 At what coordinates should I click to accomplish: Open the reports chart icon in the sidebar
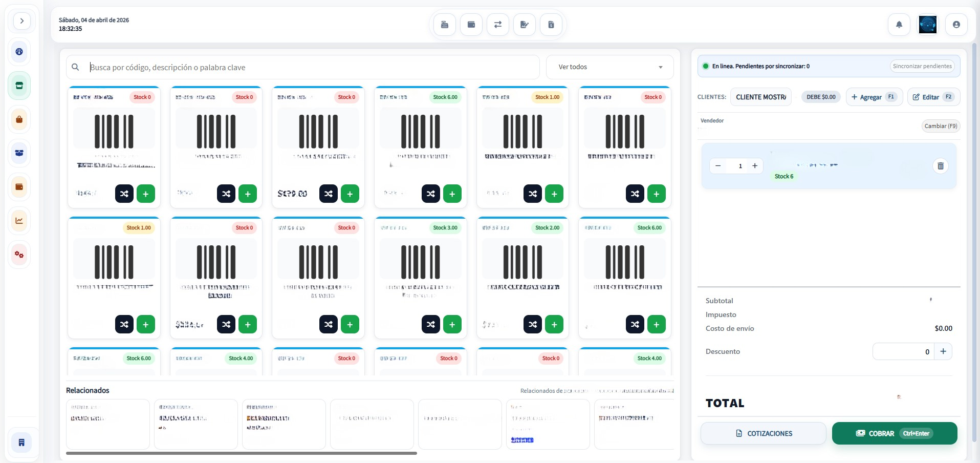(x=19, y=220)
